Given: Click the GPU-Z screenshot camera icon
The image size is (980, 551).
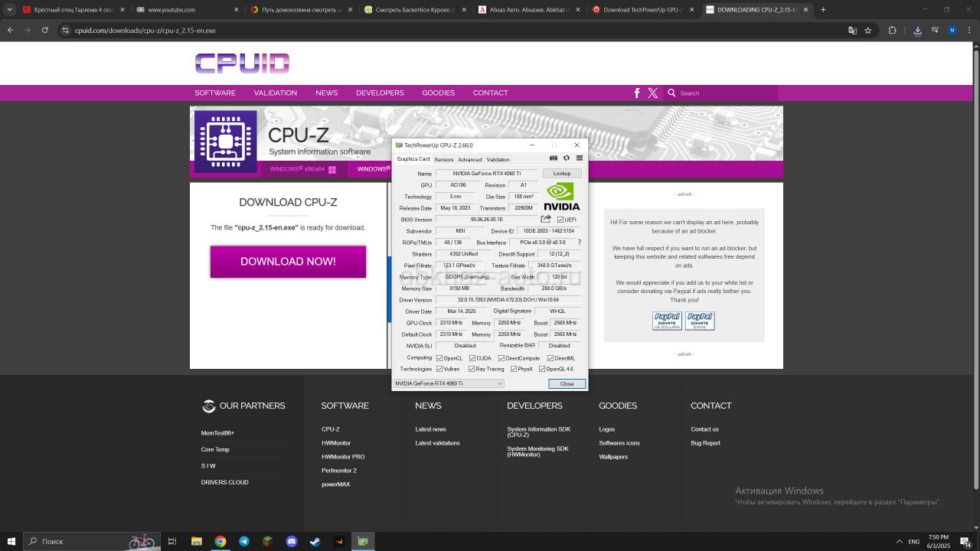Looking at the screenshot, I should 554,158.
